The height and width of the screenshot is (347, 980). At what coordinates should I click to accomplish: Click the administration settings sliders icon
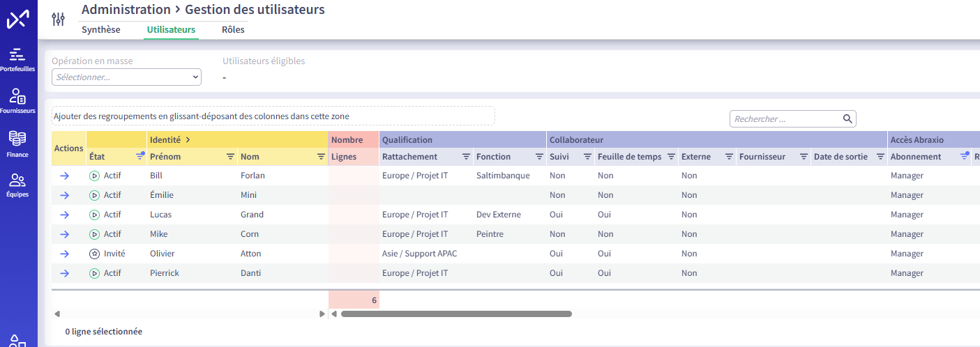point(59,20)
